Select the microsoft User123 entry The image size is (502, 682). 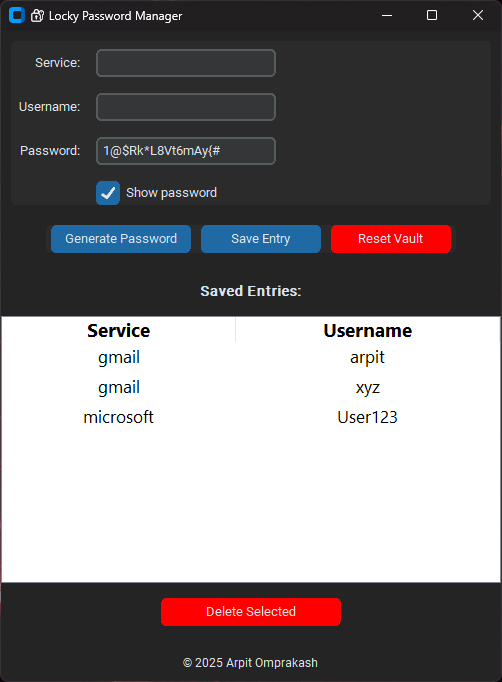point(251,417)
